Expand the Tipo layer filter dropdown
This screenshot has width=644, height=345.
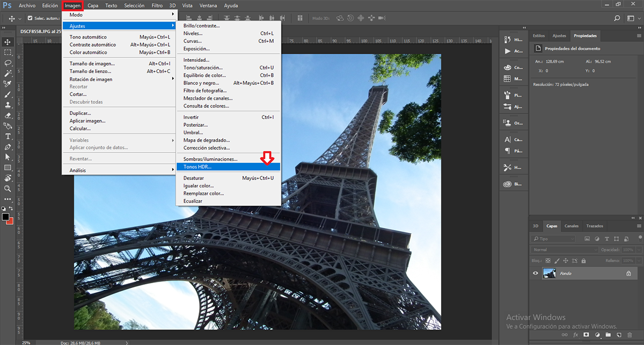click(553, 239)
